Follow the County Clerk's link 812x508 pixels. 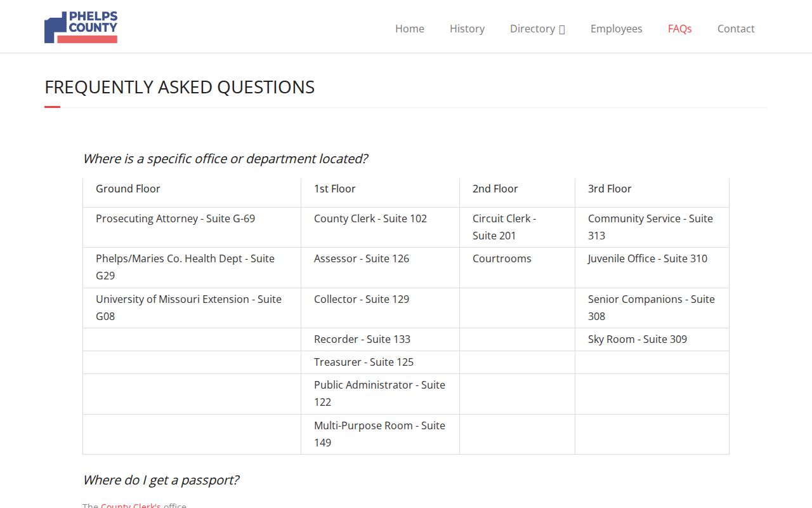coord(131,505)
